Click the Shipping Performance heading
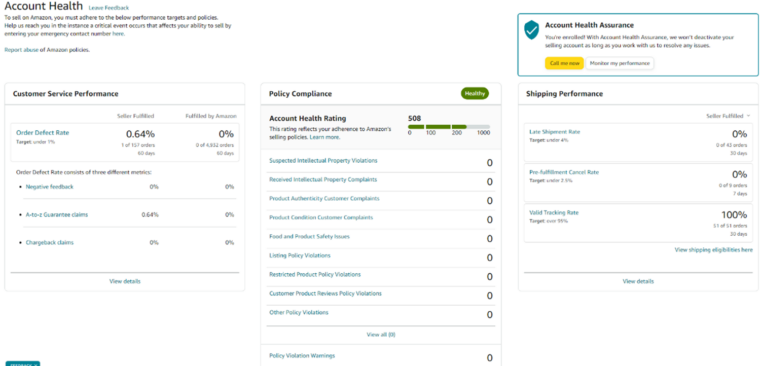This screenshot has height=366, width=760. 565,94
